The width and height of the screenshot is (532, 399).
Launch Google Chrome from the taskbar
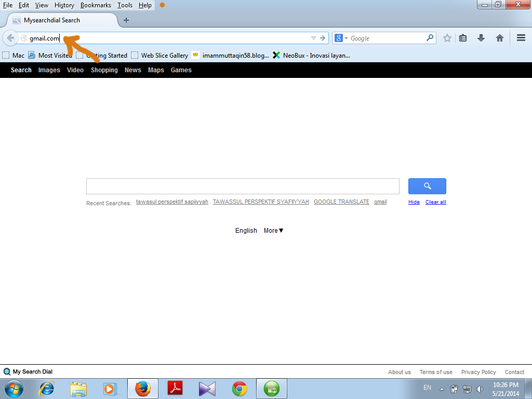click(x=240, y=388)
